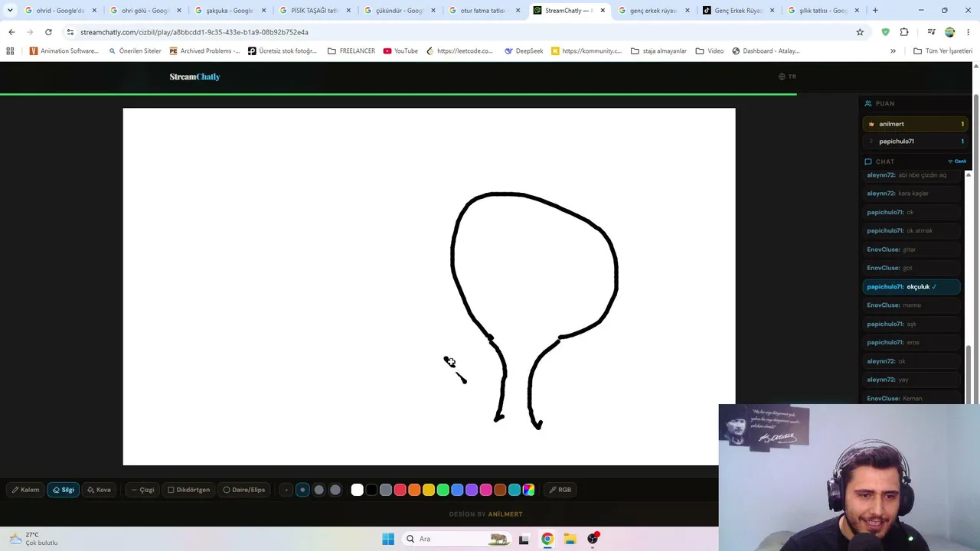Open the browser extensions puzzle icon
The width and height of the screenshot is (980, 551).
point(904,32)
